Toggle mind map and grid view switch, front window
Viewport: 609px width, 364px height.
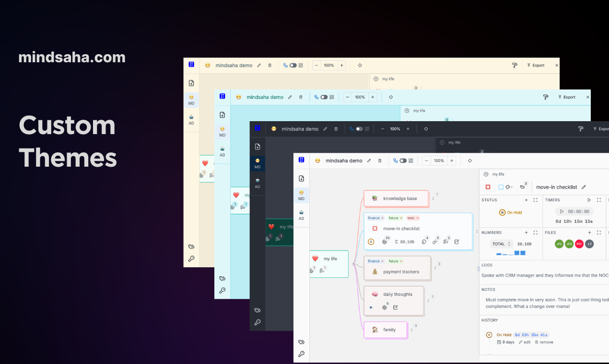pyautogui.click(x=403, y=160)
